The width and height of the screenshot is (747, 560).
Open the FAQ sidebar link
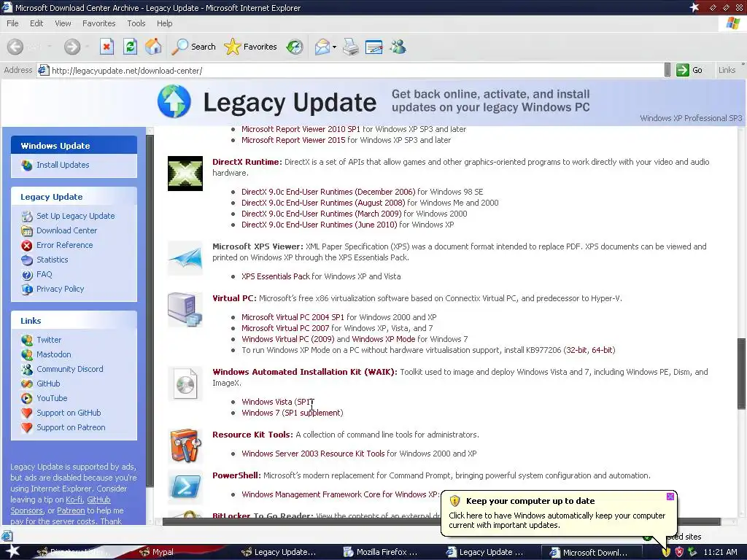pyautogui.click(x=44, y=274)
